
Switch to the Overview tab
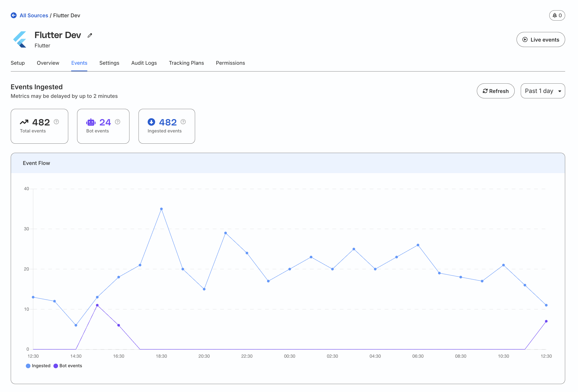48,63
